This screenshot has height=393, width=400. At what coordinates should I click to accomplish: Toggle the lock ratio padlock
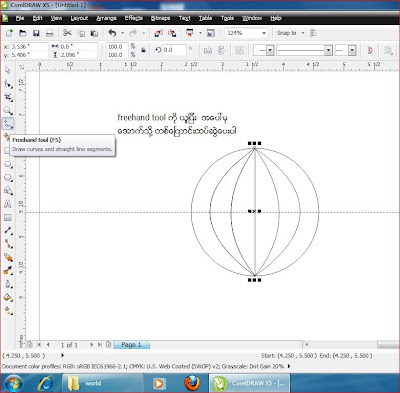pyautogui.click(x=143, y=50)
